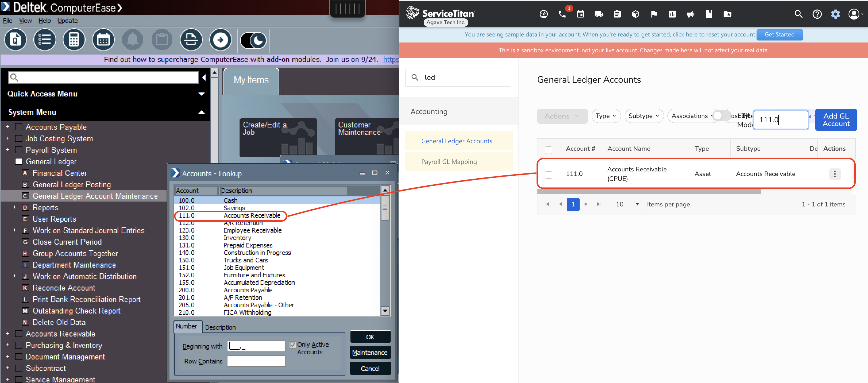Viewport: 868px width, 383px height.
Task: Open the ServiceTitan starred folder icon
Action: click(728, 14)
